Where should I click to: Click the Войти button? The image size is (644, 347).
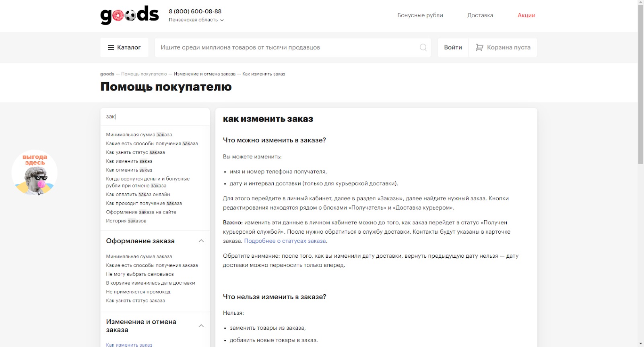(x=453, y=47)
